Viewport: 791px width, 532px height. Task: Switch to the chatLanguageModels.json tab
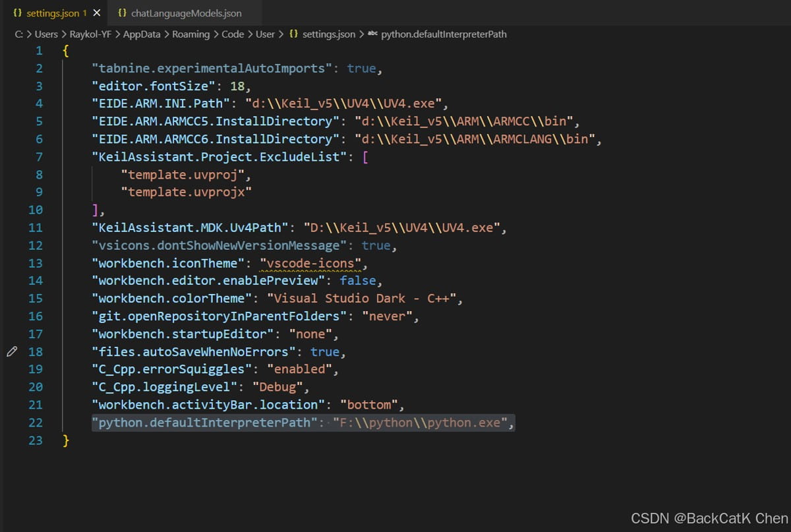[x=185, y=13]
